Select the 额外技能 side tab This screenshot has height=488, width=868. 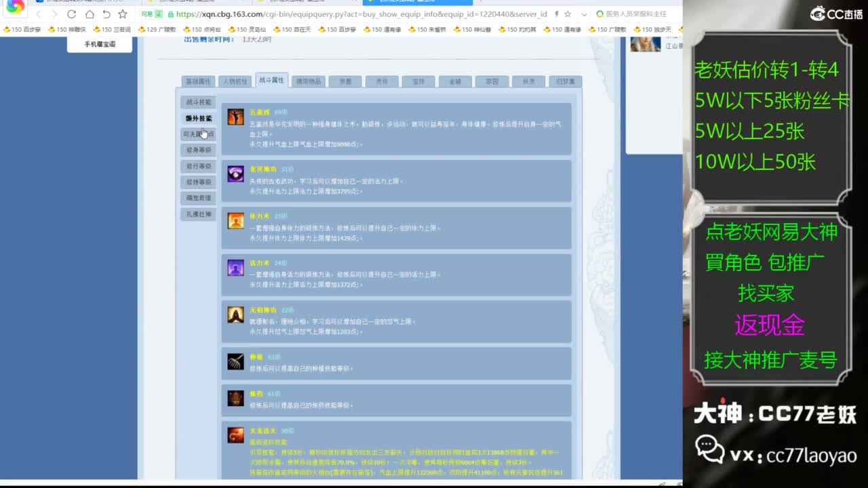(199, 119)
